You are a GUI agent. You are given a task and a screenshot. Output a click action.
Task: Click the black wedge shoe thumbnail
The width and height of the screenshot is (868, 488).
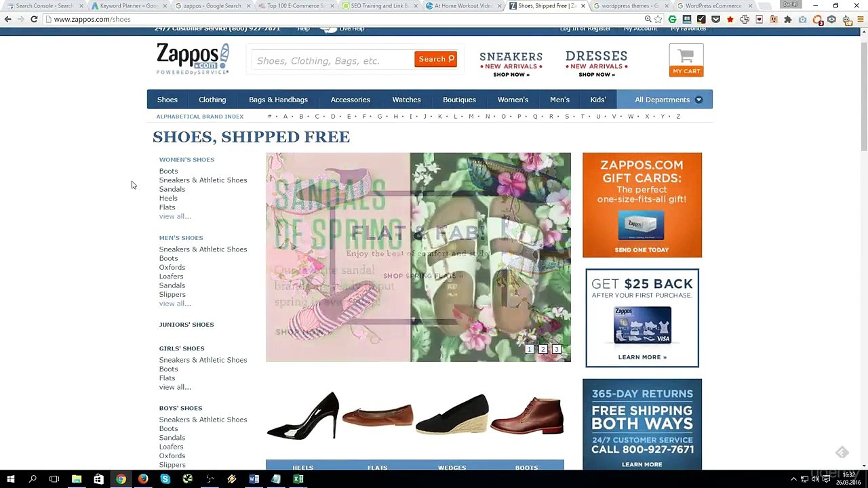452,414
